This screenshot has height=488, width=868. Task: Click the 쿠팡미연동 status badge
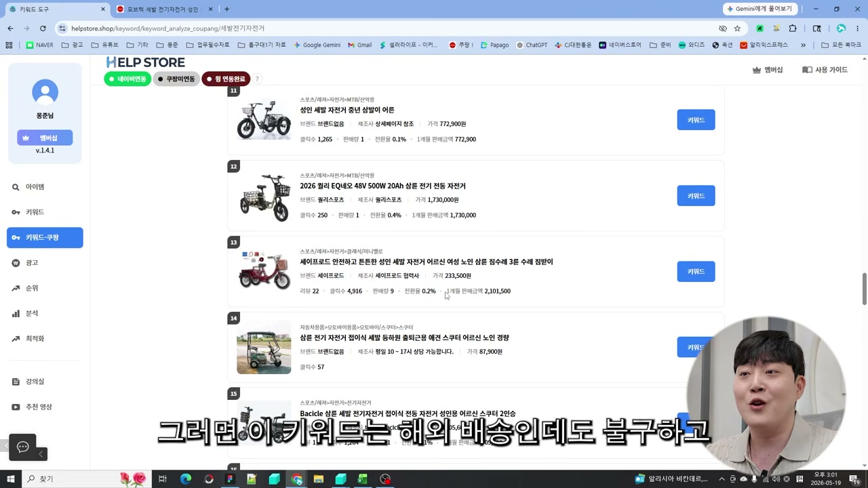(176, 79)
